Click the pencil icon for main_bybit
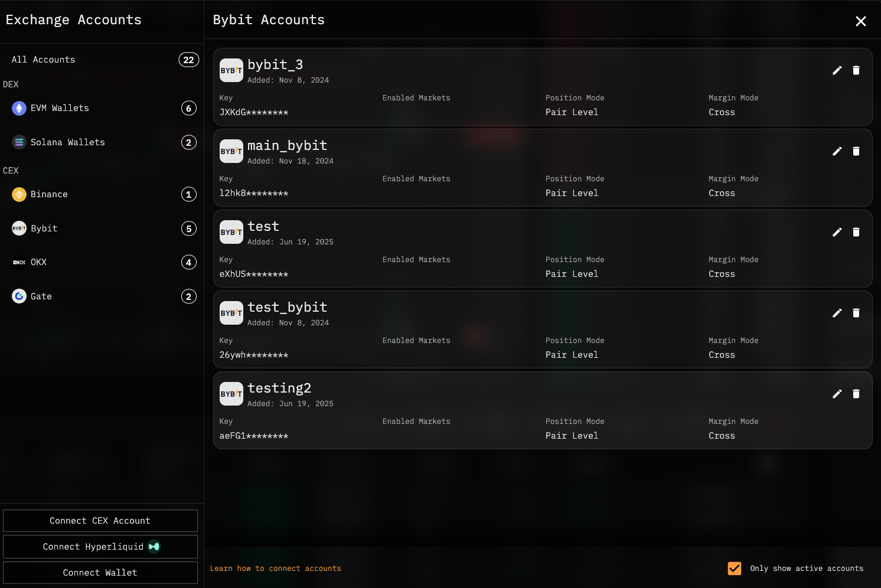881x588 pixels. pos(837,151)
